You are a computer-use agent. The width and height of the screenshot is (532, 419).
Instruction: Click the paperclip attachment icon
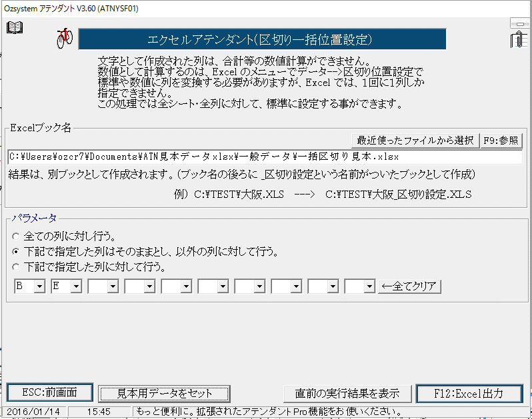(519, 39)
